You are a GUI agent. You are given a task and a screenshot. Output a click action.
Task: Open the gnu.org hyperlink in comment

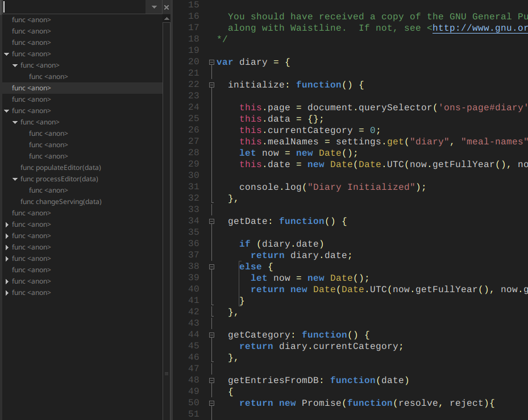[480, 28]
